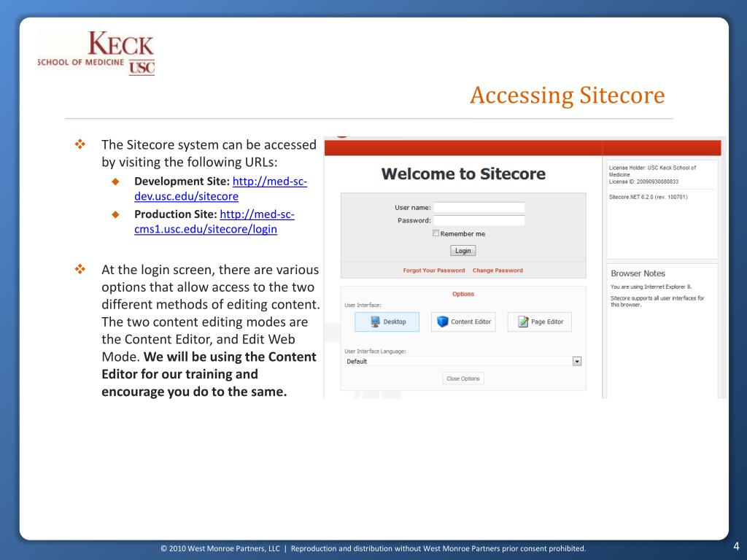Select the Desktop user interface
The image size is (747, 560).
tap(387, 322)
